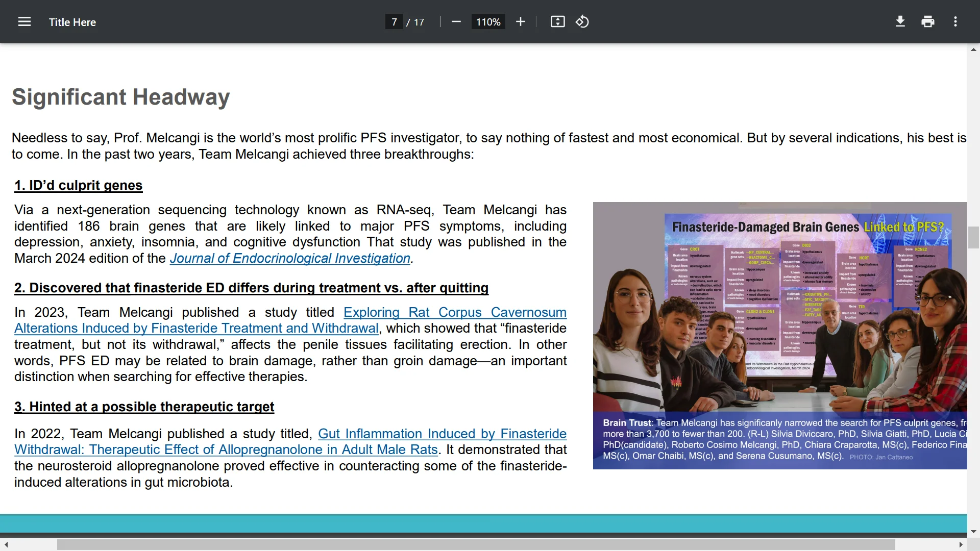Click the zoom level field showing 110%
This screenshot has width=980, height=551.
point(488,22)
